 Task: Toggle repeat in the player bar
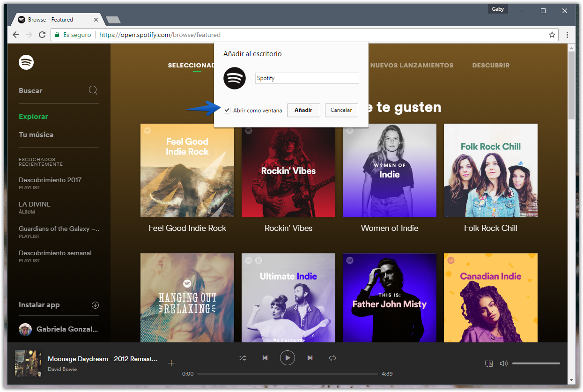click(x=332, y=358)
